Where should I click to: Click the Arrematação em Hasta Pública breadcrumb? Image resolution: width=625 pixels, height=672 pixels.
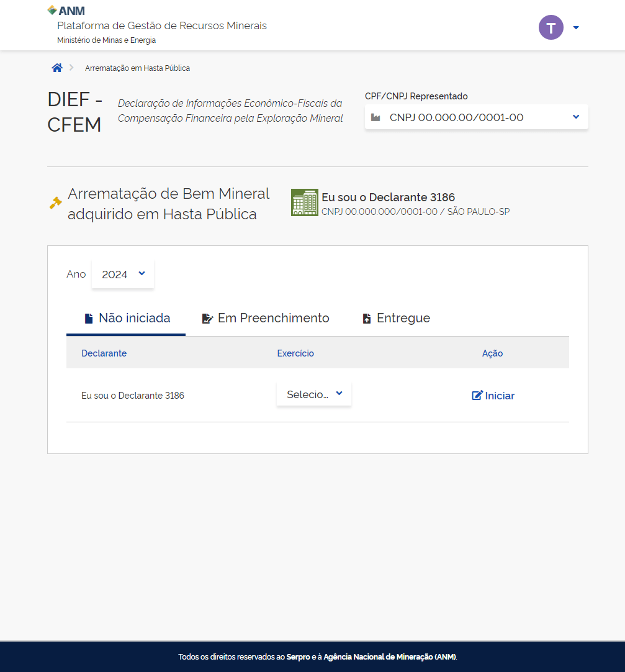click(x=137, y=68)
